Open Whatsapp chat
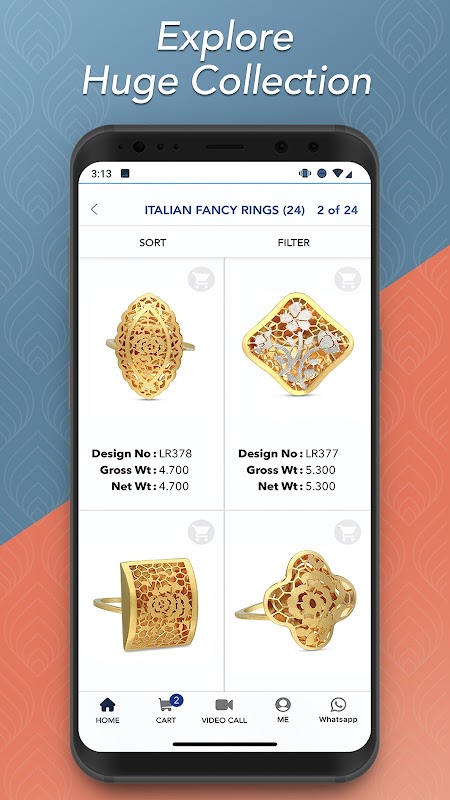 click(x=338, y=710)
